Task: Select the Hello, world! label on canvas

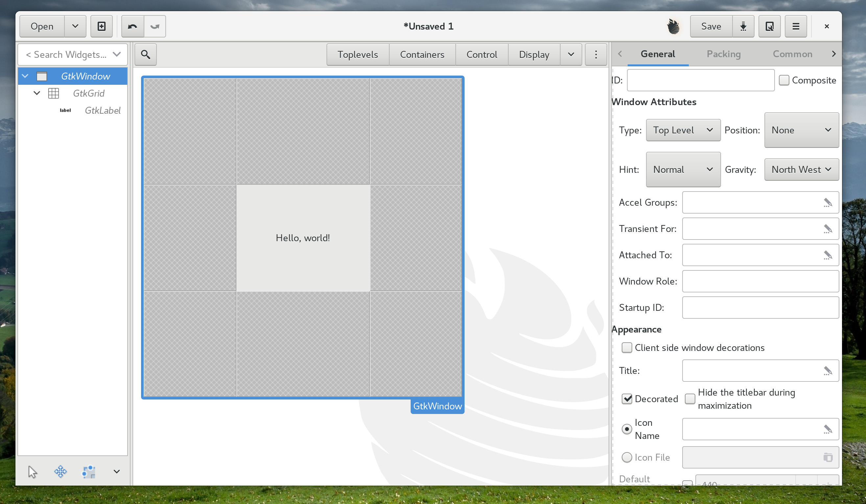Action: pos(303,238)
